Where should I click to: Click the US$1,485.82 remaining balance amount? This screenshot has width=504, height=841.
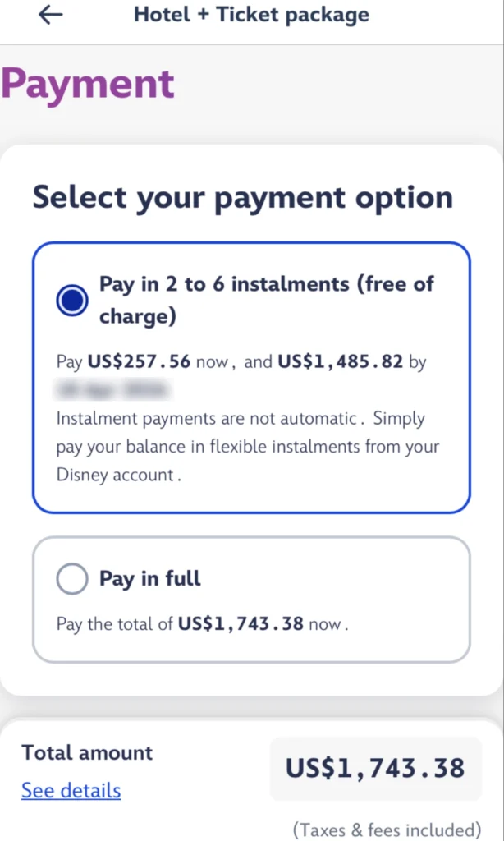[x=341, y=362]
